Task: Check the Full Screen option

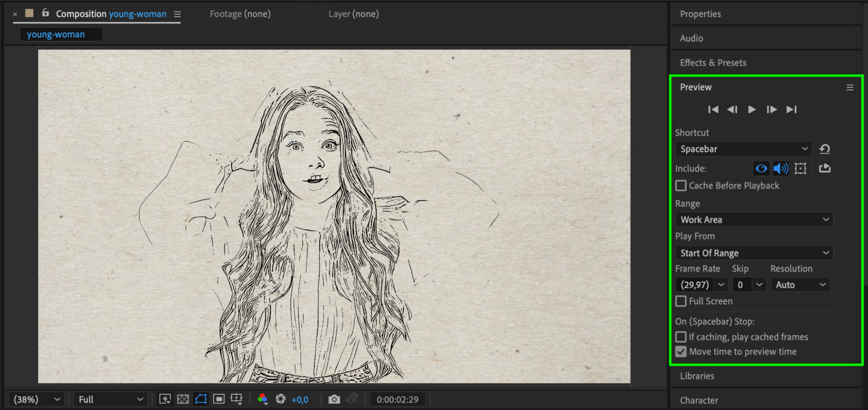Action: (681, 301)
